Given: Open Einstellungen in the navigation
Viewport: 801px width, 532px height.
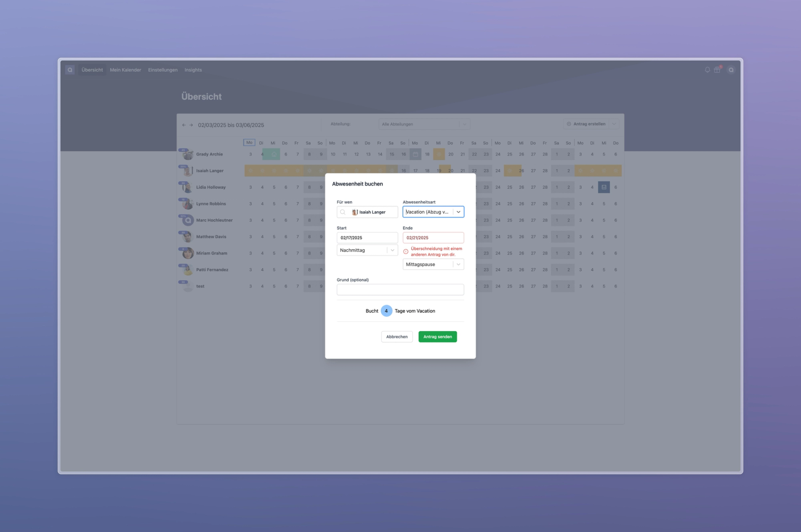Looking at the screenshot, I should (163, 70).
